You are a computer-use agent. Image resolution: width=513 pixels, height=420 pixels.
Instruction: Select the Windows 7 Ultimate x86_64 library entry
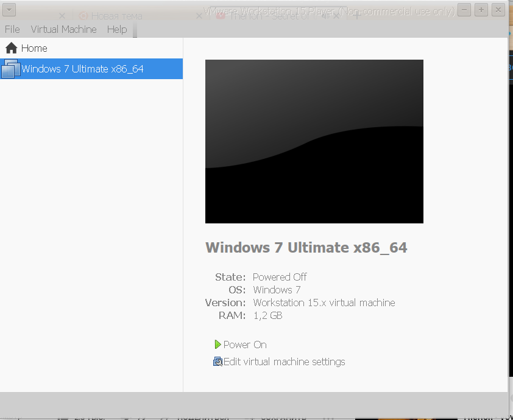[x=82, y=69]
